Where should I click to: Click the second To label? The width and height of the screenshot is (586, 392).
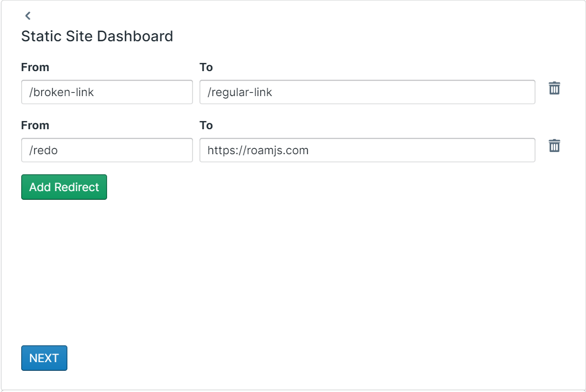coord(206,125)
